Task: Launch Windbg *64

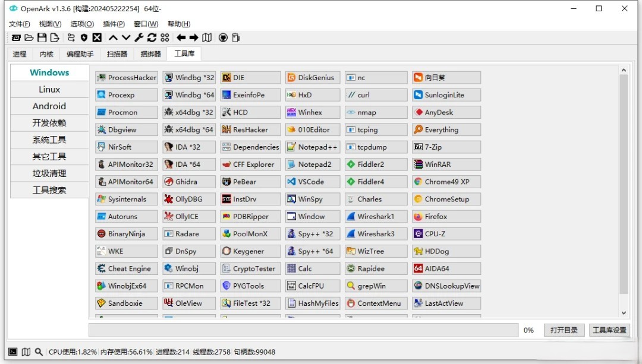Action: (x=189, y=95)
